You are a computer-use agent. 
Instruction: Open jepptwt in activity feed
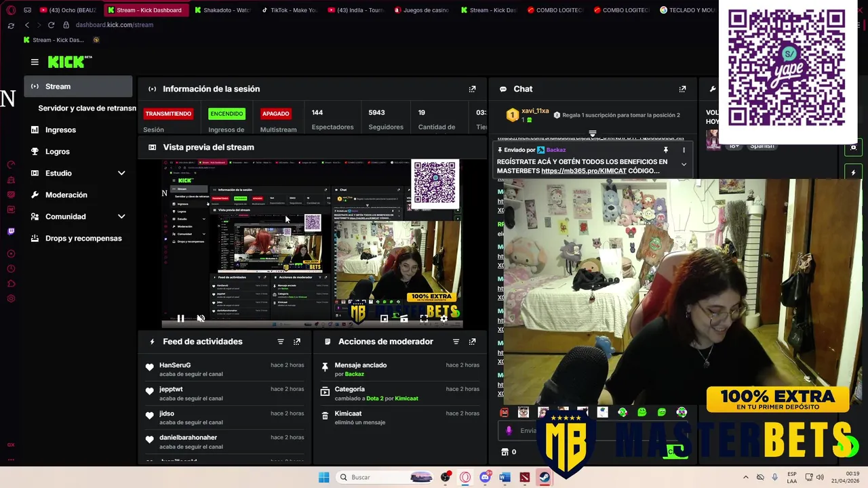pyautogui.click(x=171, y=390)
